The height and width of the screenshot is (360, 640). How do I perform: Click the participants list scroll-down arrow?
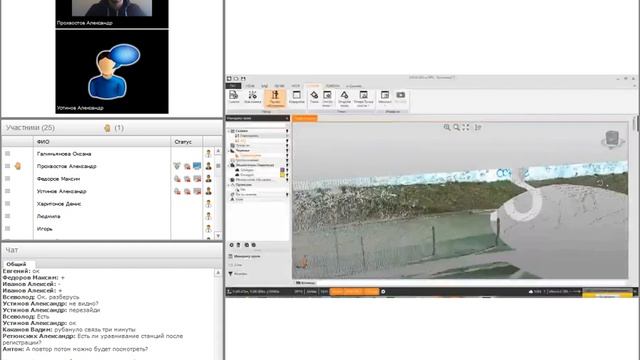pyautogui.click(x=218, y=236)
